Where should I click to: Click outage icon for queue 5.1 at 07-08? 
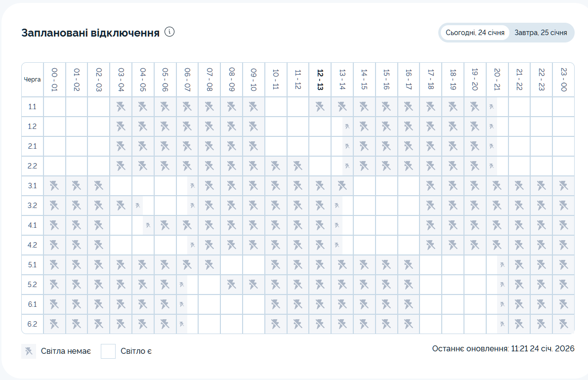[x=209, y=264]
